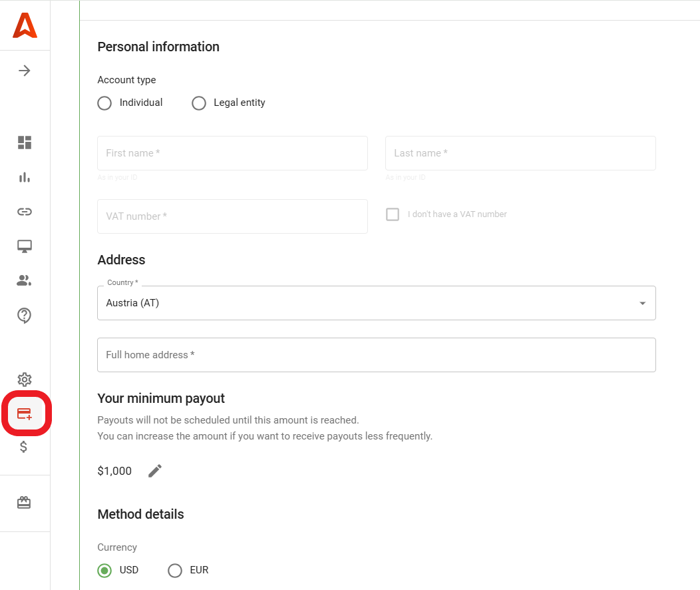This screenshot has width=700, height=590.
Task: Click the First name input field
Action: point(232,152)
